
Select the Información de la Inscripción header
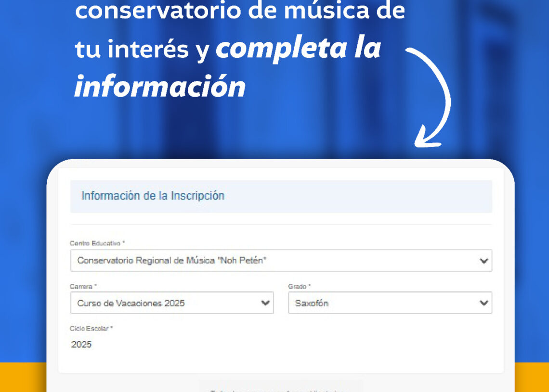click(x=153, y=196)
